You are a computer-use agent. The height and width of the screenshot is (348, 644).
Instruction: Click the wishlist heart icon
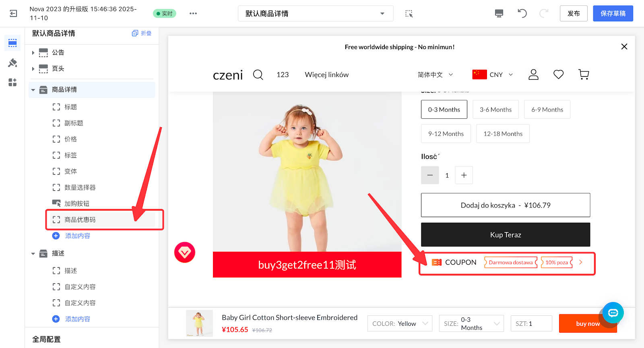(558, 75)
